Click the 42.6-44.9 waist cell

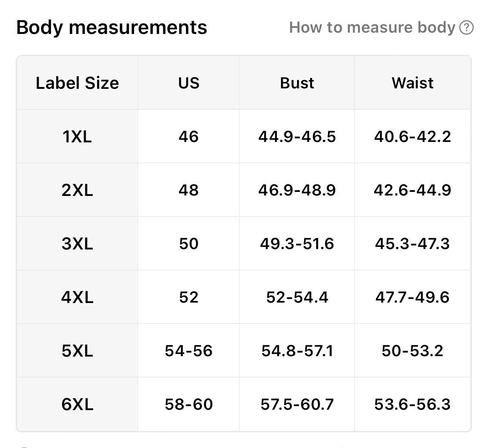pos(412,190)
